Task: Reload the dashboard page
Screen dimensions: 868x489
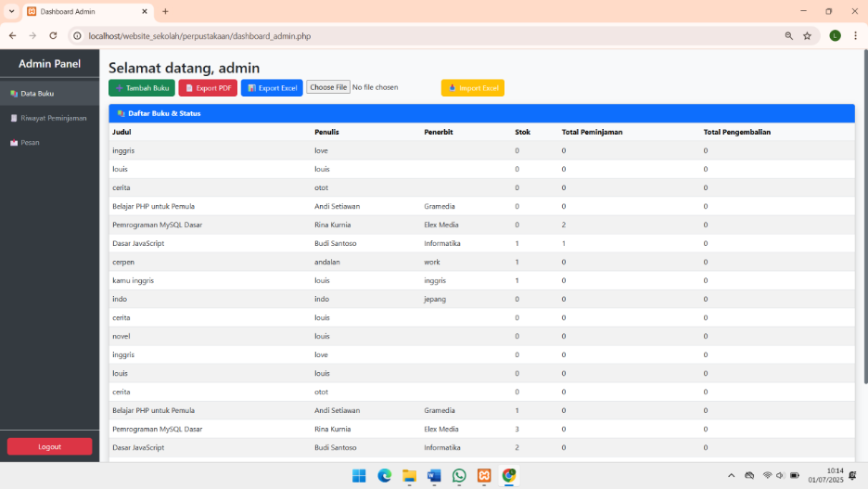Action: click(53, 36)
